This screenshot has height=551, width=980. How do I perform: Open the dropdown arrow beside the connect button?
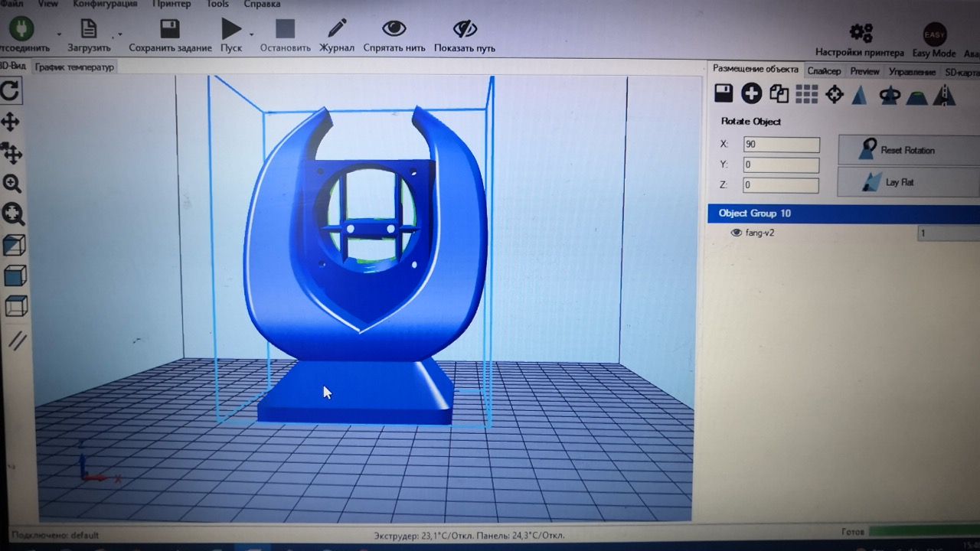(59, 34)
